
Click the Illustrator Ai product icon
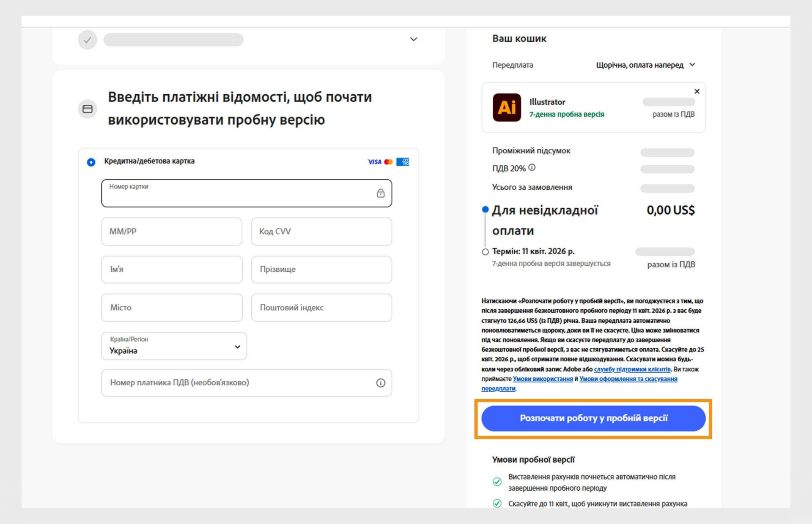click(507, 107)
